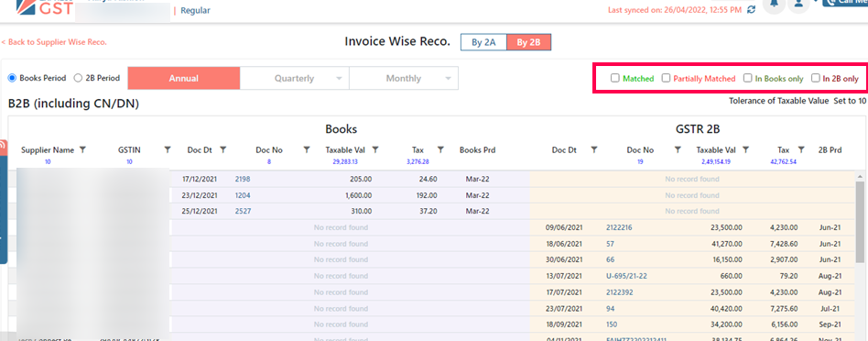The width and height of the screenshot is (868, 341).
Task: Click the Call Me button
Action: click(x=845, y=2)
